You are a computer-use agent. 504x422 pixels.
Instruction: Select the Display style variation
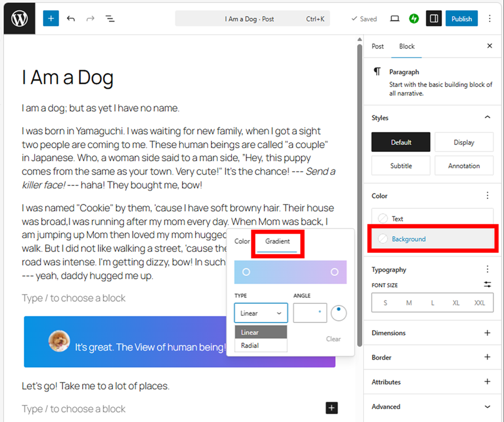click(464, 142)
